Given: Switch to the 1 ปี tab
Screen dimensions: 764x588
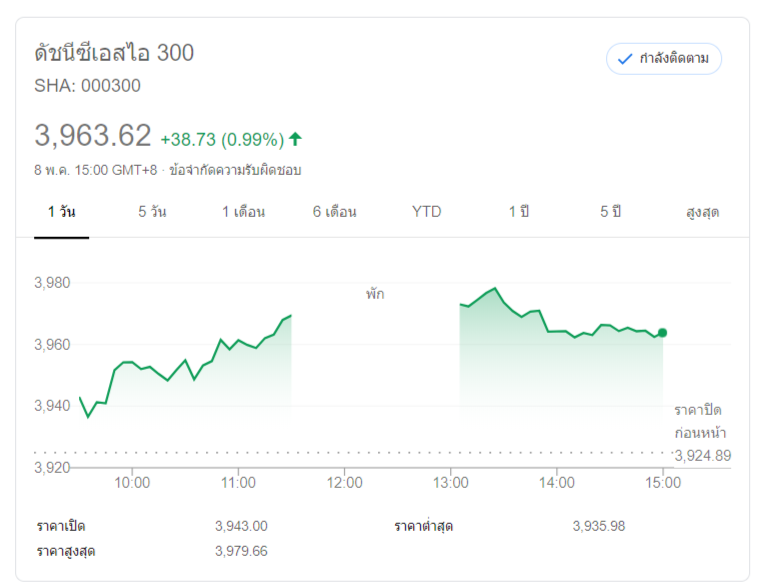Looking at the screenshot, I should (518, 212).
